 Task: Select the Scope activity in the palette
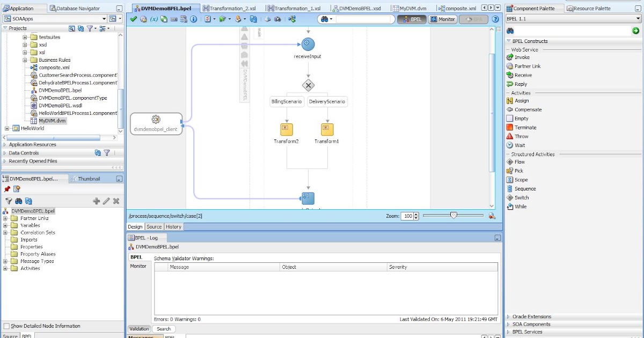click(x=520, y=179)
